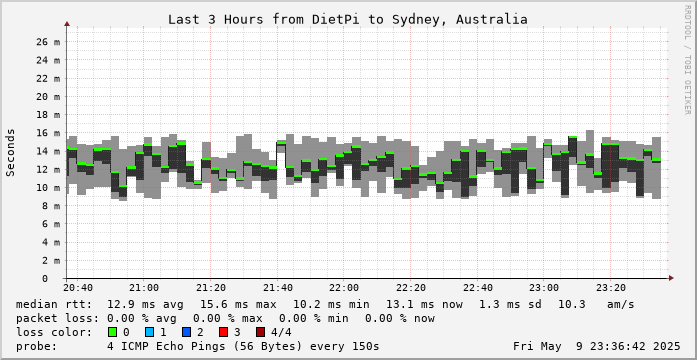Click the 'Seconds' y-axis label
The image size is (697, 360).
[x=11, y=152]
